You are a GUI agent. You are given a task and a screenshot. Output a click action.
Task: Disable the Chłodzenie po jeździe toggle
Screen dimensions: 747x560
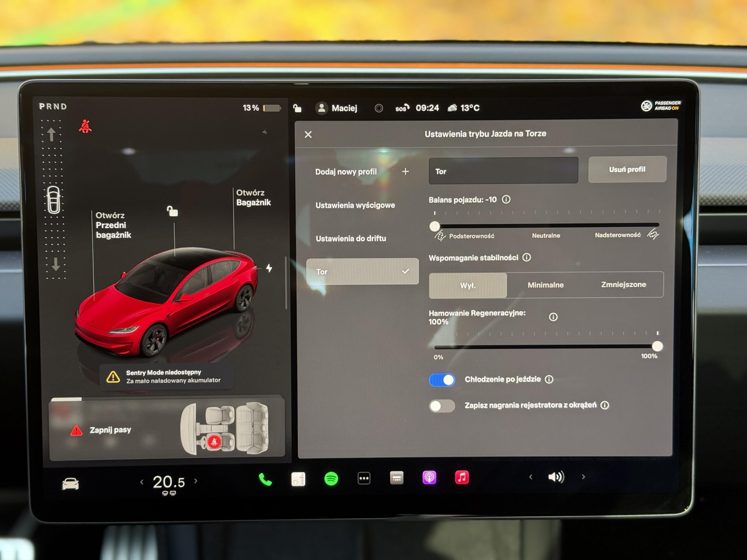pyautogui.click(x=442, y=380)
